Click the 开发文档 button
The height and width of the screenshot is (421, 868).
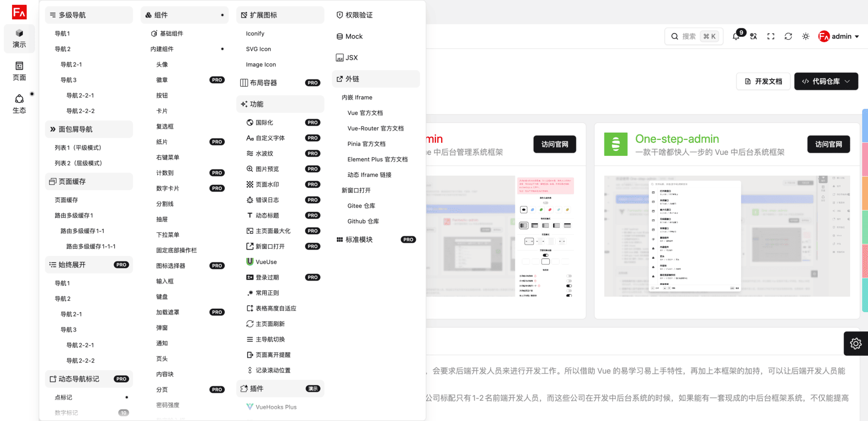point(763,81)
